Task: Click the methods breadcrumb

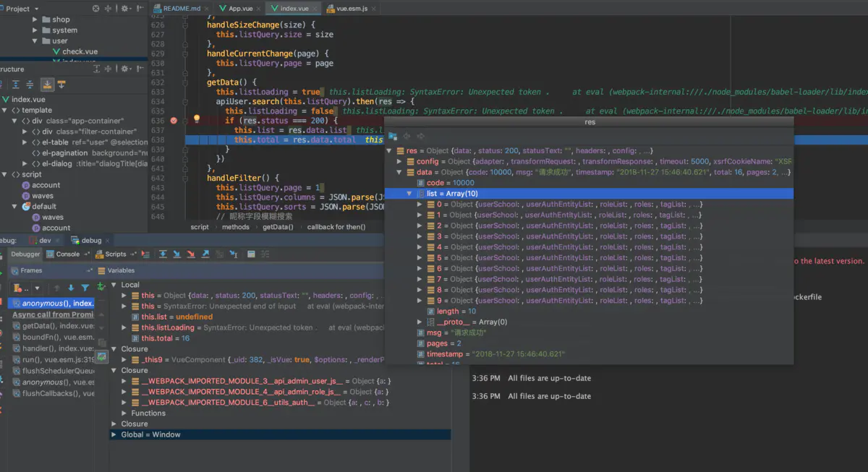Action: point(236,227)
